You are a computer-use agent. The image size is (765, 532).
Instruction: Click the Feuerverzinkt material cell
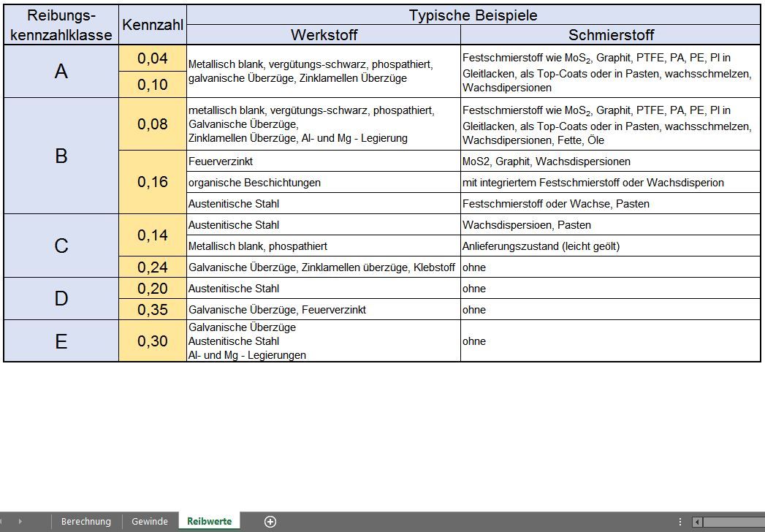pyautogui.click(x=324, y=161)
